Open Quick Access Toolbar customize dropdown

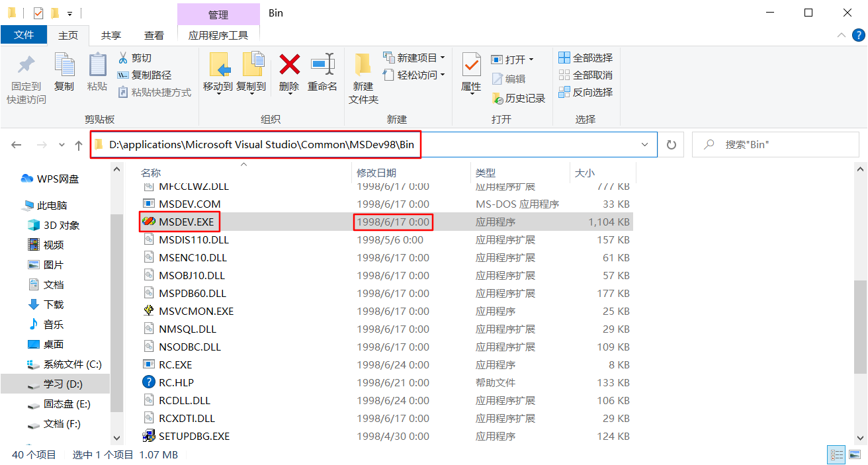click(x=69, y=13)
